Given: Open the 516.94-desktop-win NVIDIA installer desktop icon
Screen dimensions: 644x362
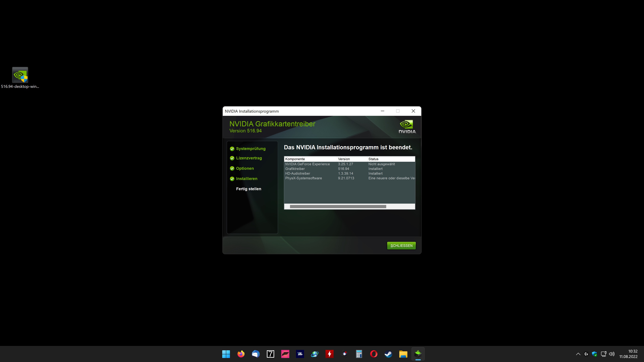Looking at the screenshot, I should (20, 78).
